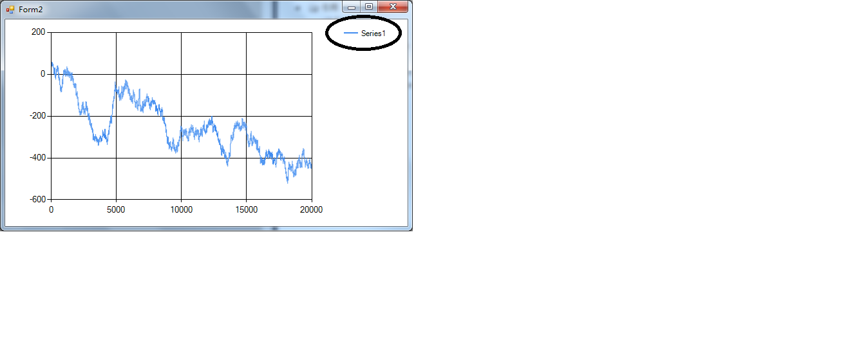This screenshot has height=355, width=868.
Task: Close the Form2 window
Action: pos(392,7)
